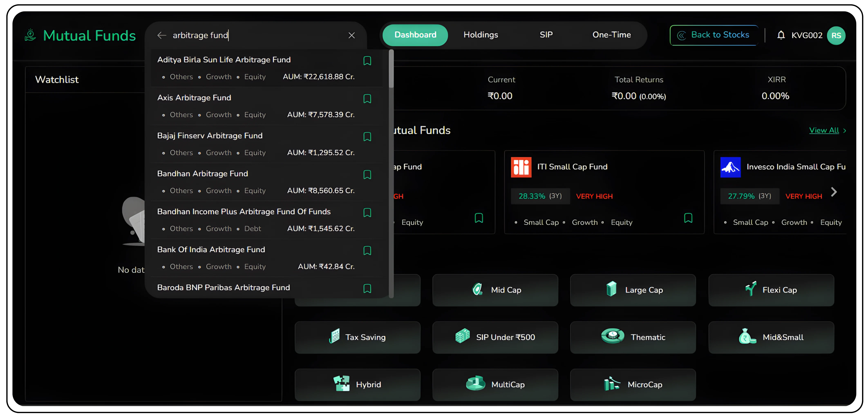Image resolution: width=868 pixels, height=419 pixels.
Task: Open Large Cap category
Action: point(633,290)
